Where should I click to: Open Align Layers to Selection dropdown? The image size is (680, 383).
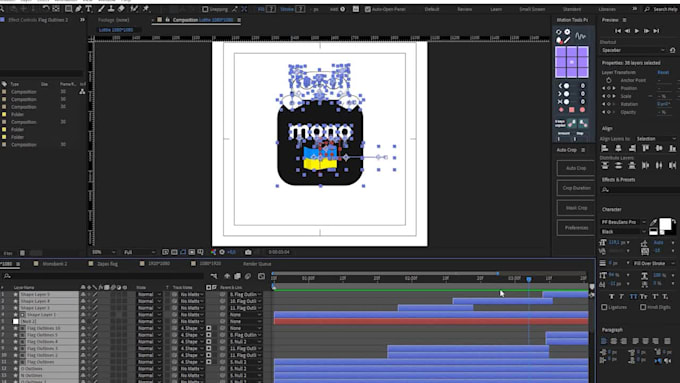[655, 139]
